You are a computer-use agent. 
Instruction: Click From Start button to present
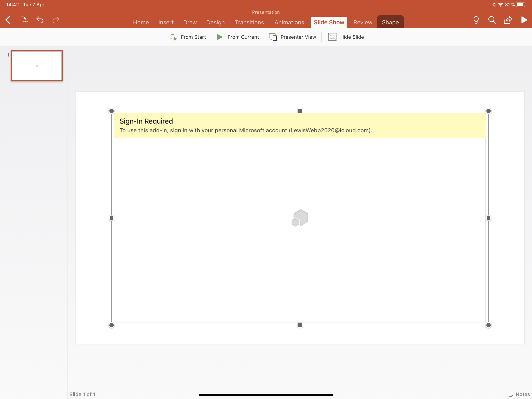tap(188, 37)
